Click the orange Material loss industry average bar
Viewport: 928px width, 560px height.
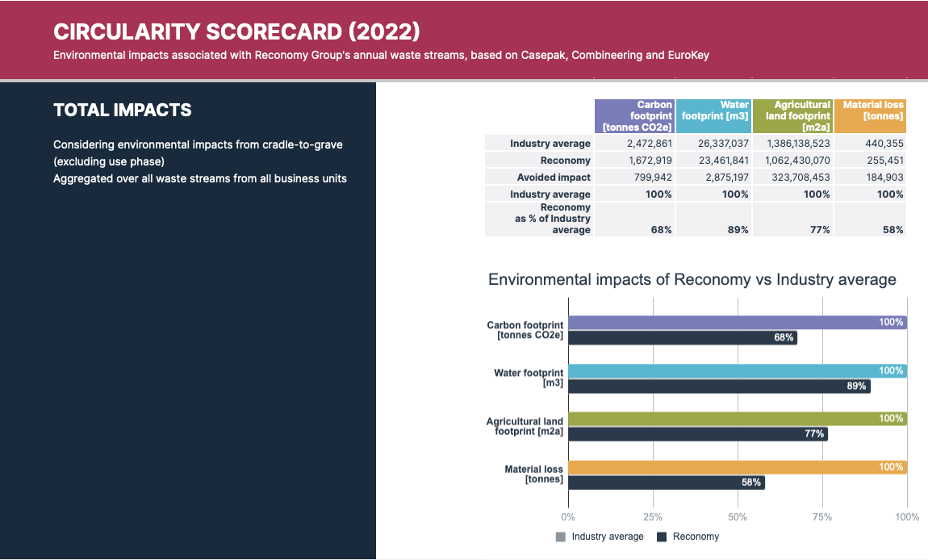click(x=738, y=468)
